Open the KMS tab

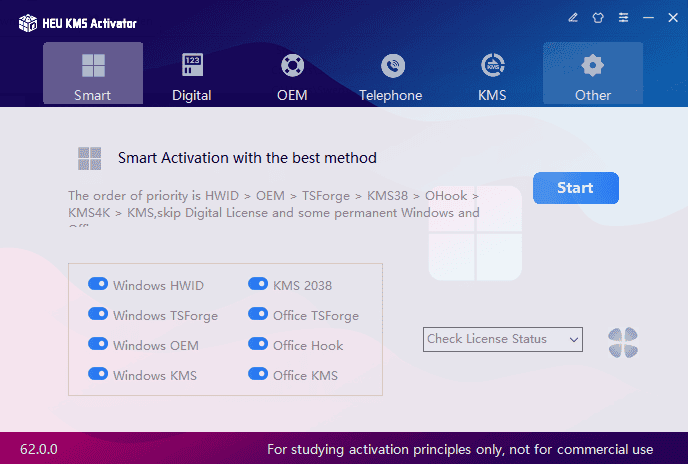click(492, 73)
